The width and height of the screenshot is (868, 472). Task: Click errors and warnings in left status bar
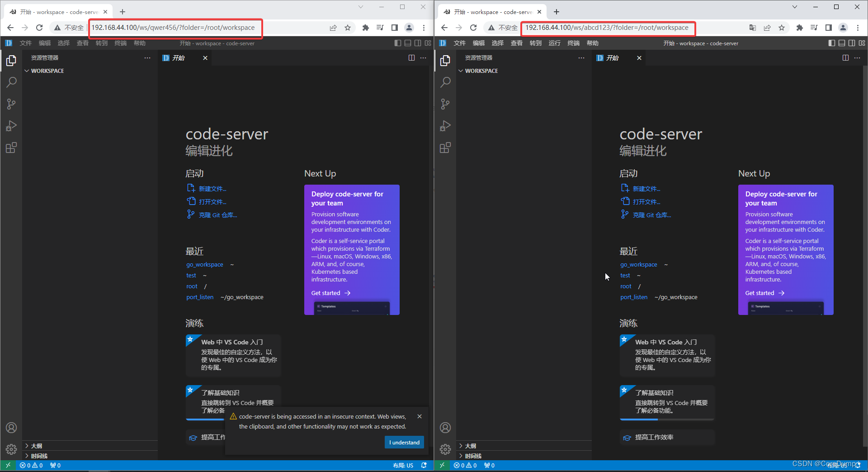(x=31, y=465)
